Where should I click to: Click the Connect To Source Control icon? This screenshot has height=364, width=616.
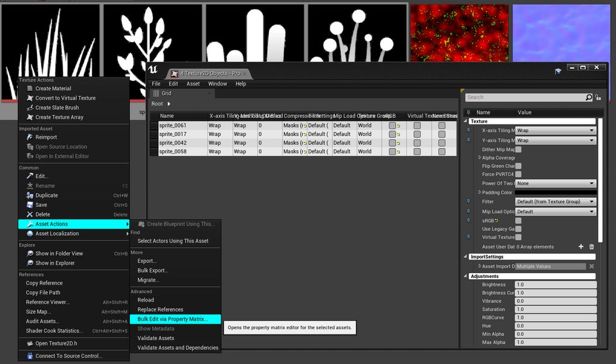click(x=28, y=356)
